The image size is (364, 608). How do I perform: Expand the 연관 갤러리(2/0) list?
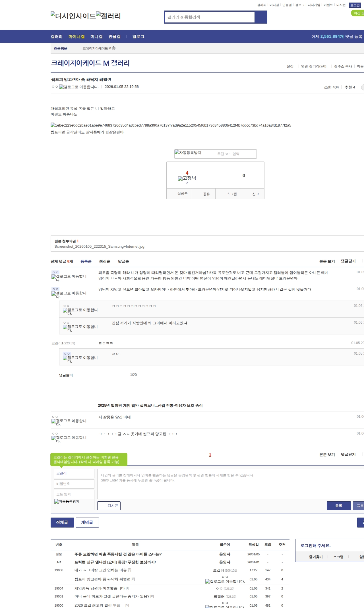[x=314, y=66]
